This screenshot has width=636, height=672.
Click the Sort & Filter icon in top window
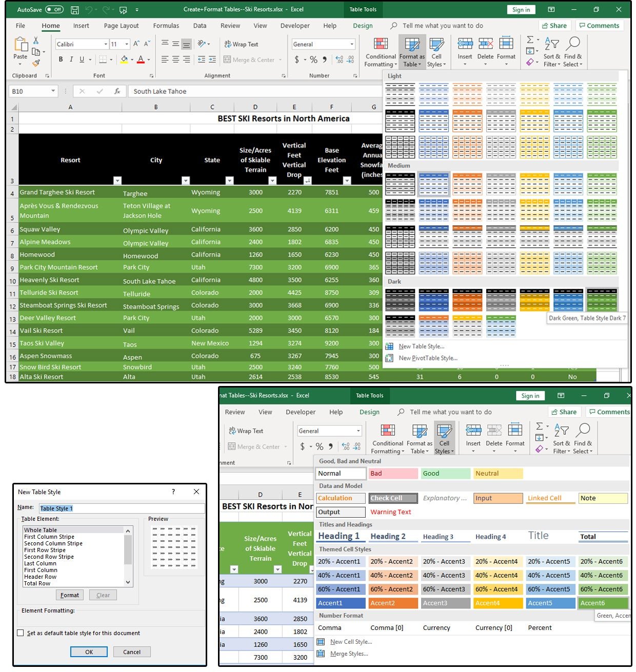[x=551, y=44]
